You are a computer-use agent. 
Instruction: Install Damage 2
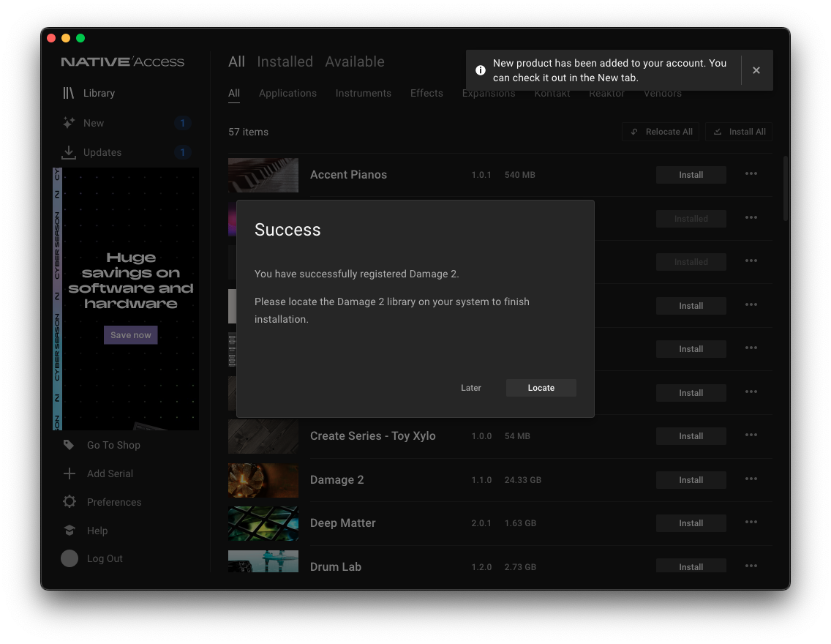(691, 480)
